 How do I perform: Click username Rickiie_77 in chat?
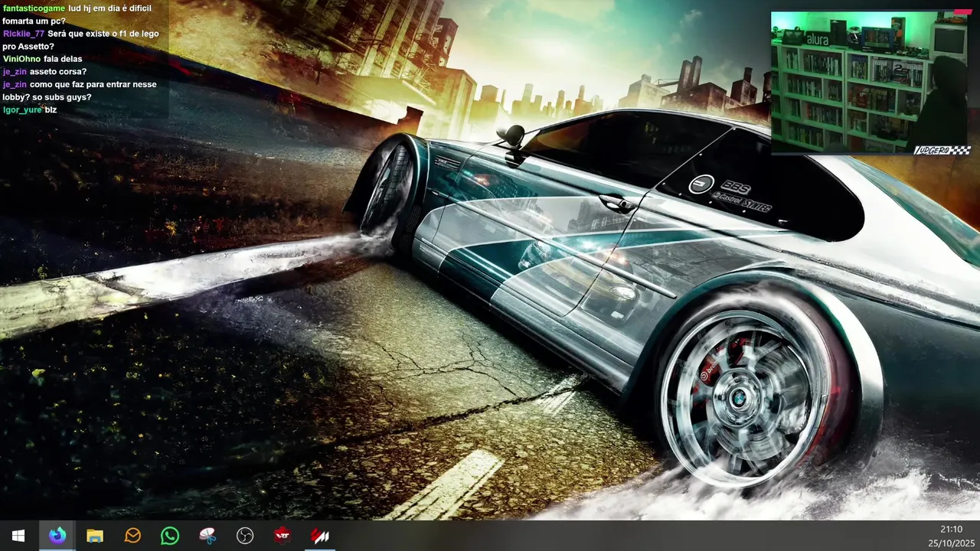click(x=24, y=34)
